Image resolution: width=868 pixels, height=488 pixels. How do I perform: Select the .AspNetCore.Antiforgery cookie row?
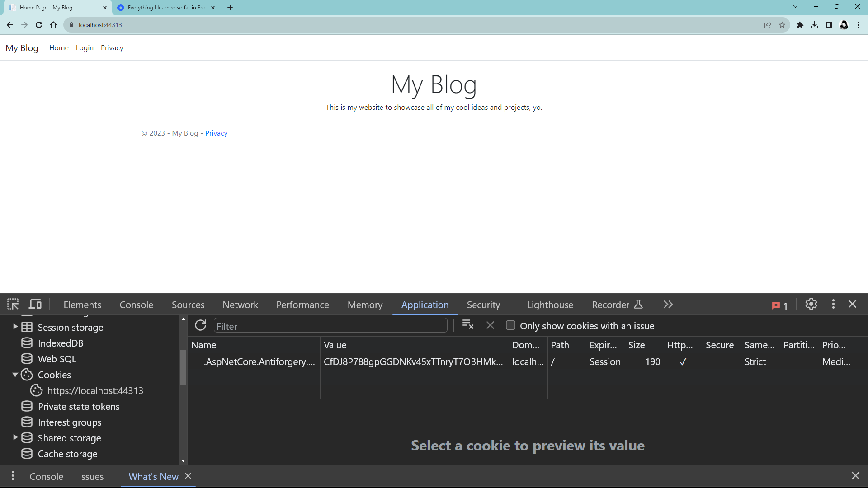point(259,362)
